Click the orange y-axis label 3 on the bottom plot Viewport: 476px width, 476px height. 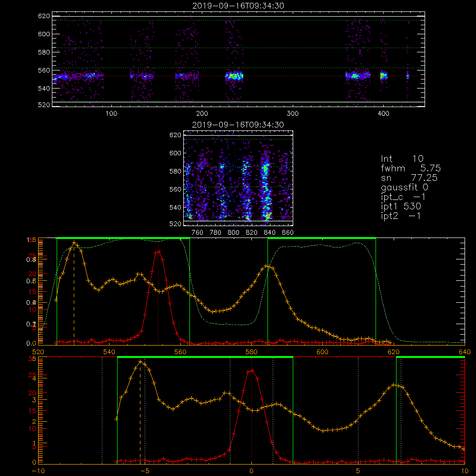34,400
